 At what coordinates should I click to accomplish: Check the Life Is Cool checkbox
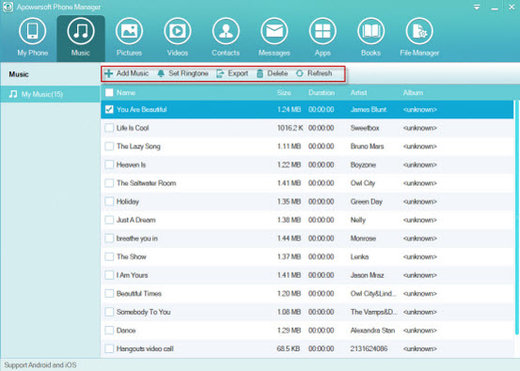point(109,128)
